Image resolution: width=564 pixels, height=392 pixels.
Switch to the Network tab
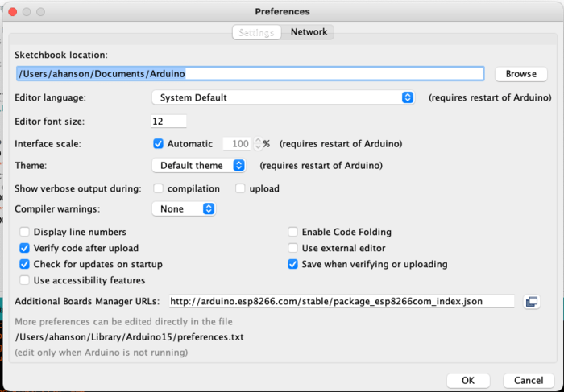coord(309,32)
